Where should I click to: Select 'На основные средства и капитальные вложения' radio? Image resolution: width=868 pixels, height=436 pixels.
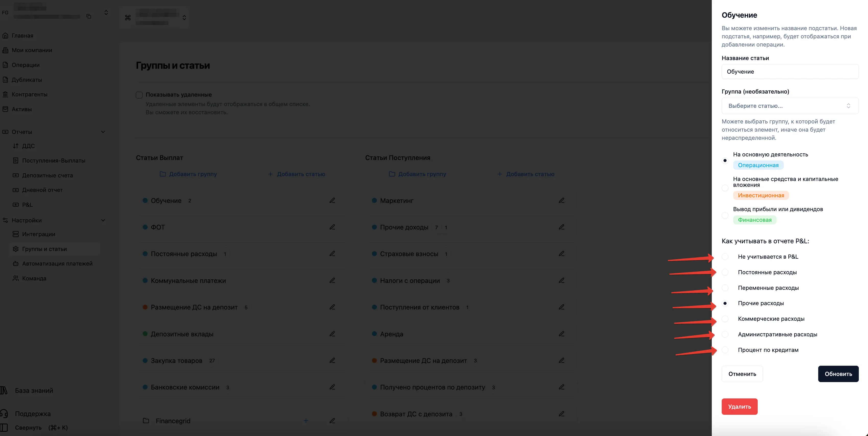click(x=725, y=188)
